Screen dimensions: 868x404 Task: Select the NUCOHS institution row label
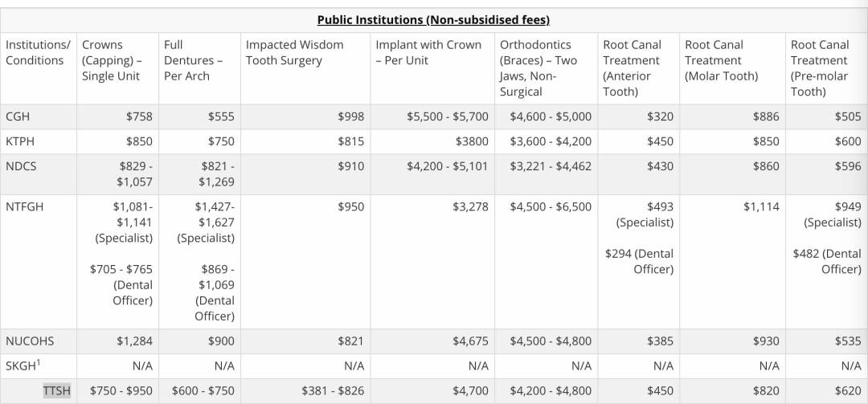[x=30, y=341]
